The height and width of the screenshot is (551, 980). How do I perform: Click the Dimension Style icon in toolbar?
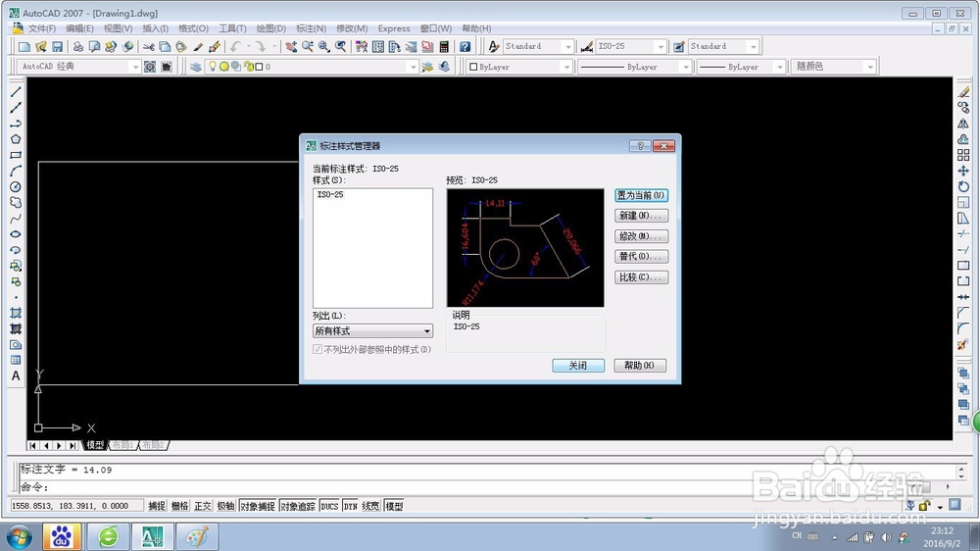(x=586, y=46)
